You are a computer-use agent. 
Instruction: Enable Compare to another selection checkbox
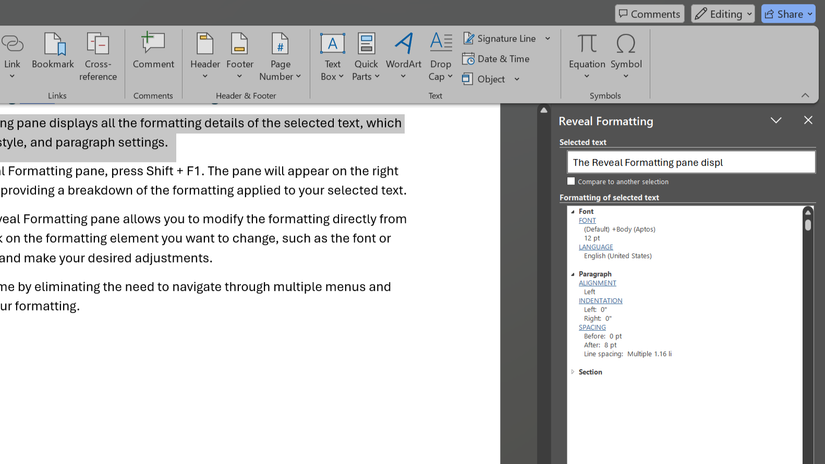tap(572, 182)
